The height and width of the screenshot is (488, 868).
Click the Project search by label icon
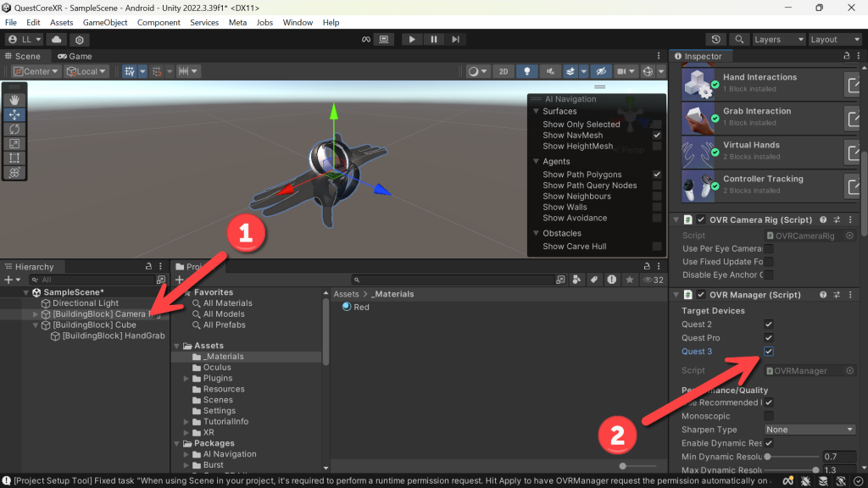coord(594,280)
